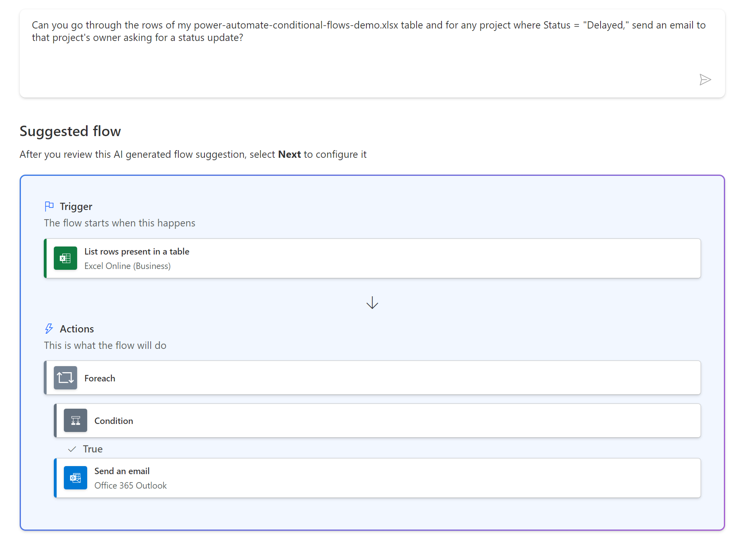
Task: Click the Trigger section heading
Action: (x=76, y=206)
